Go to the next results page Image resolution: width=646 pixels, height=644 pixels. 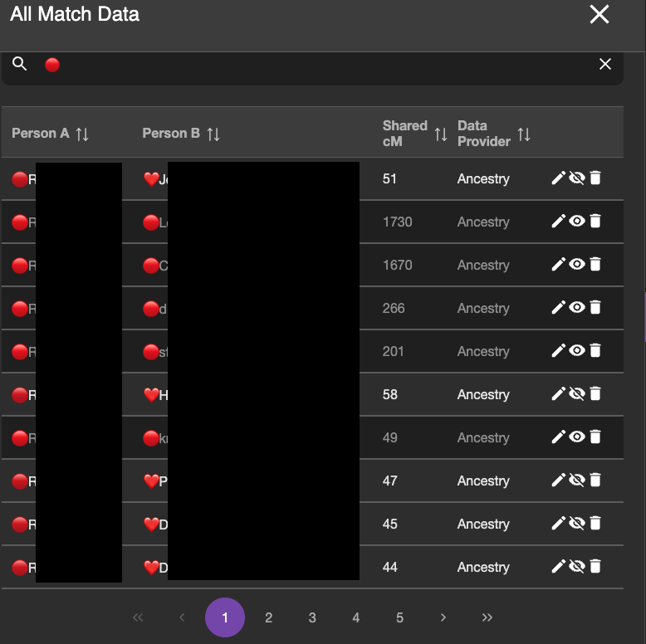[443, 617]
